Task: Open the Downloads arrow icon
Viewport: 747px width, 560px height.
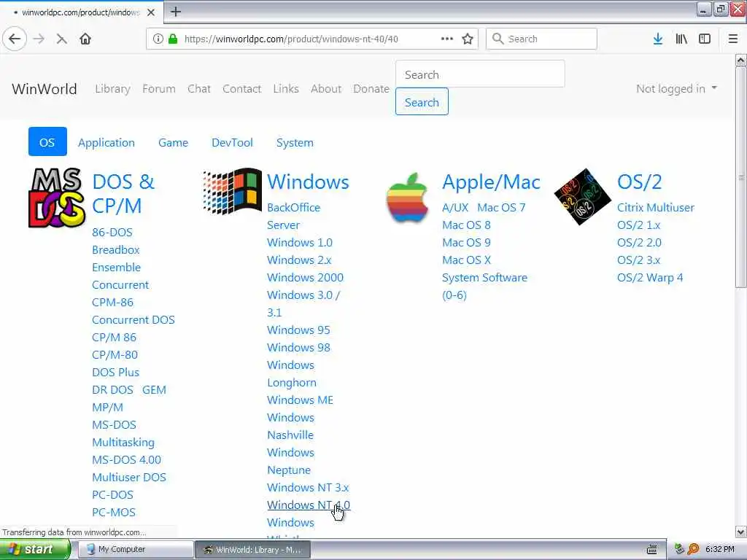Action: point(658,39)
